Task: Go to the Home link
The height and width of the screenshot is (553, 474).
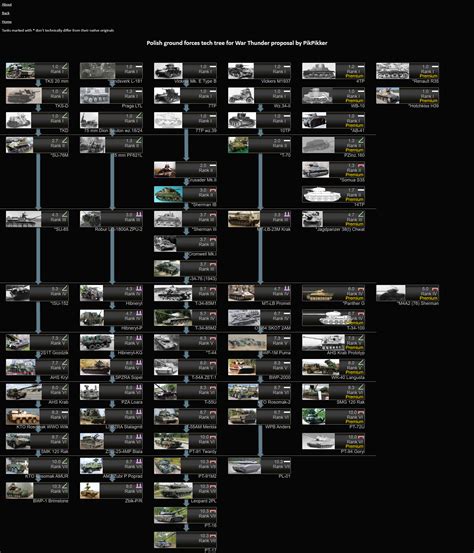Action: coord(7,22)
